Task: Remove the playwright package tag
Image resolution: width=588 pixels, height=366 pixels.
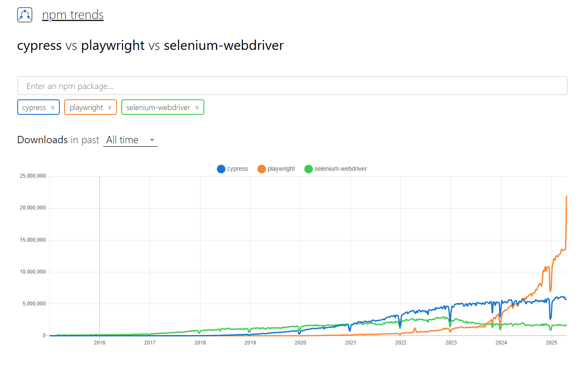Action: [x=110, y=108]
